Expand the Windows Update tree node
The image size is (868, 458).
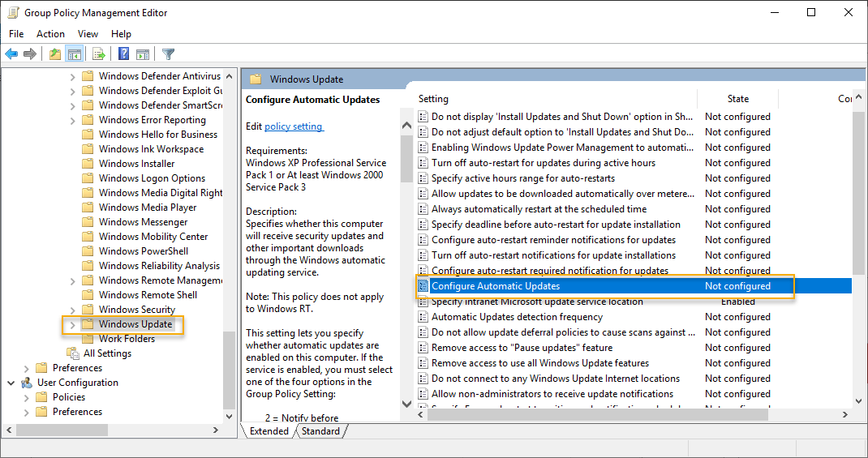coord(72,324)
